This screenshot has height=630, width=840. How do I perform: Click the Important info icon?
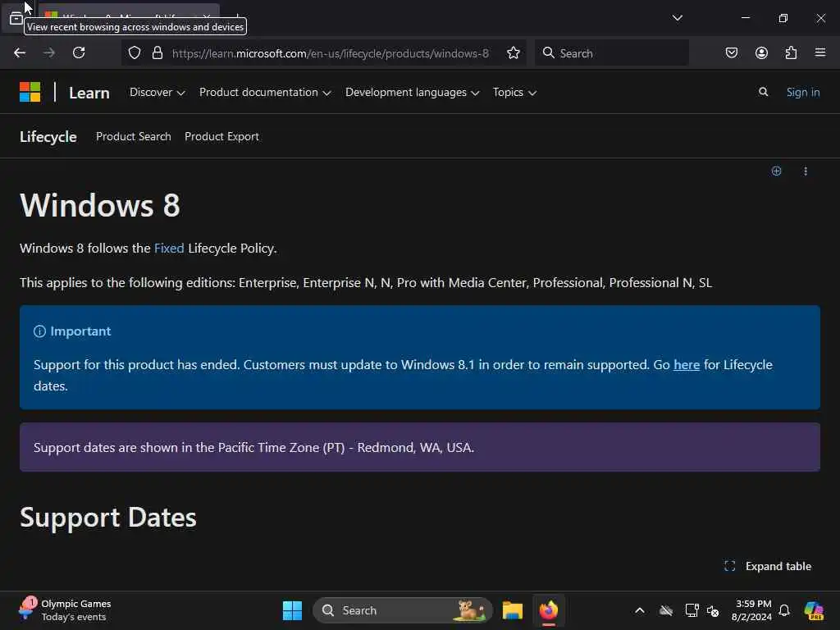(x=39, y=331)
